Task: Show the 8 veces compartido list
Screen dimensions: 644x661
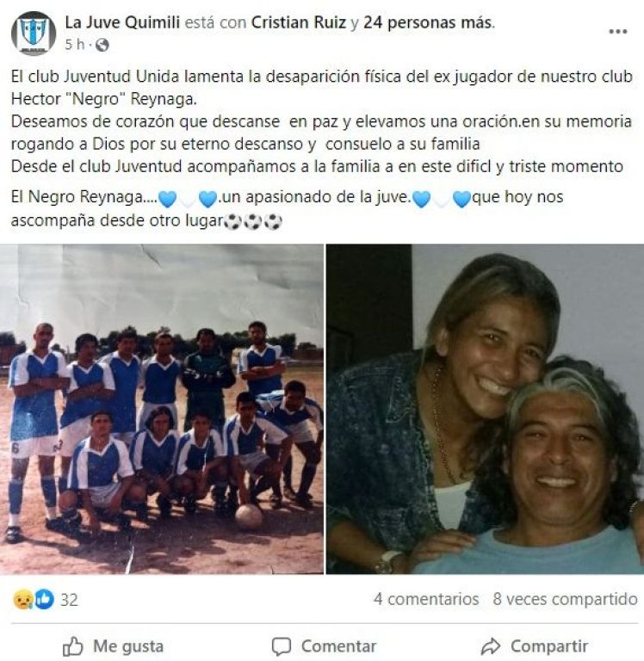Action: pyautogui.click(x=565, y=599)
